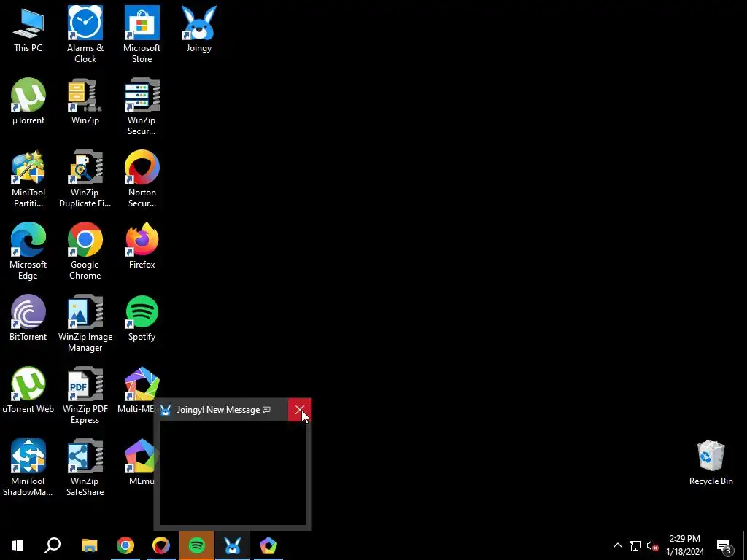The width and height of the screenshot is (747, 560).
Task: Show hidden system tray icons
Action: pos(617,545)
